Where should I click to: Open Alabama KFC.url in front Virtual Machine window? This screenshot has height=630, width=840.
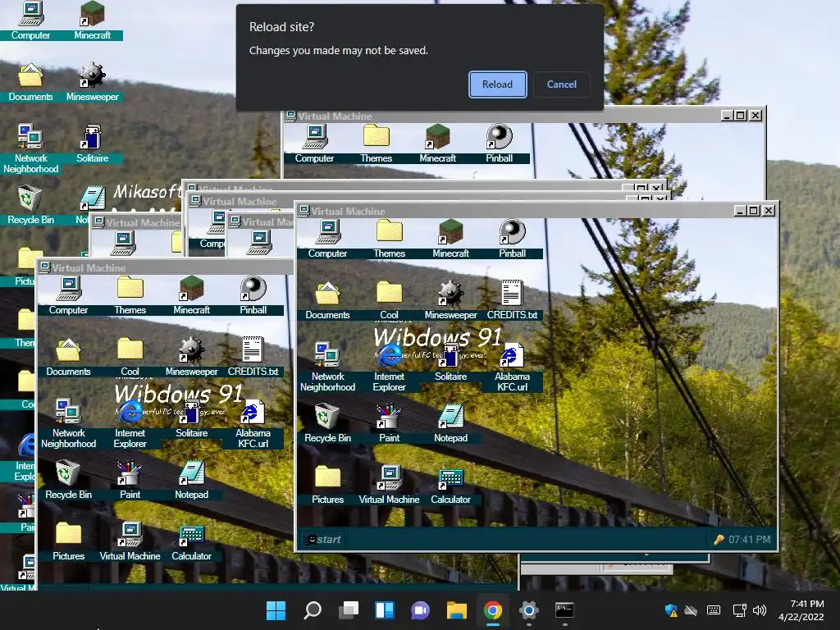pos(512,367)
